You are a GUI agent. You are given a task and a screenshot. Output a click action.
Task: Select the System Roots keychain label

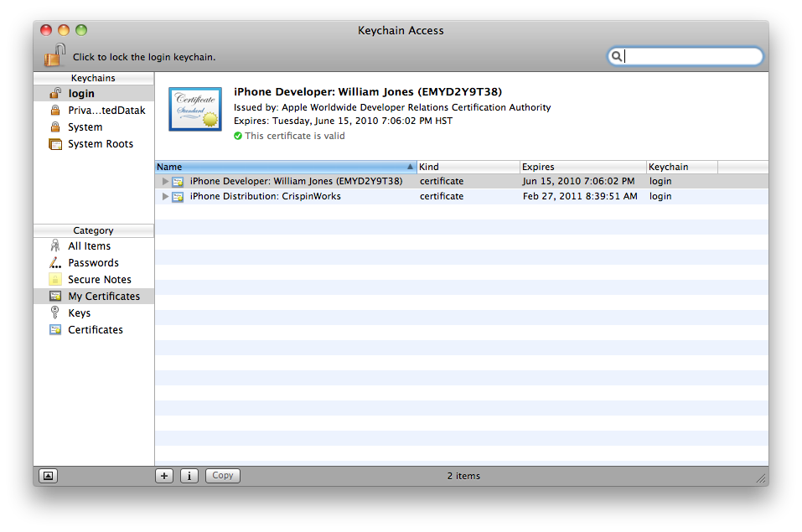tap(101, 144)
